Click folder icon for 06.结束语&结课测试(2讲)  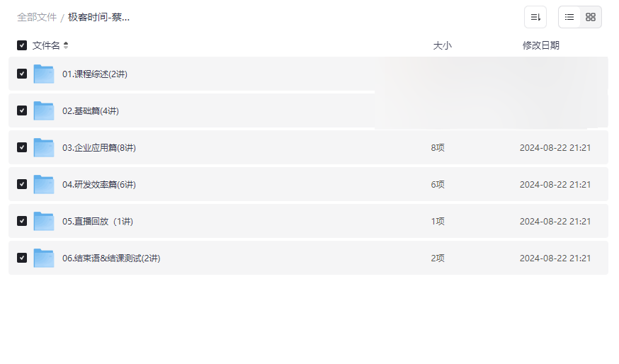coord(44,258)
